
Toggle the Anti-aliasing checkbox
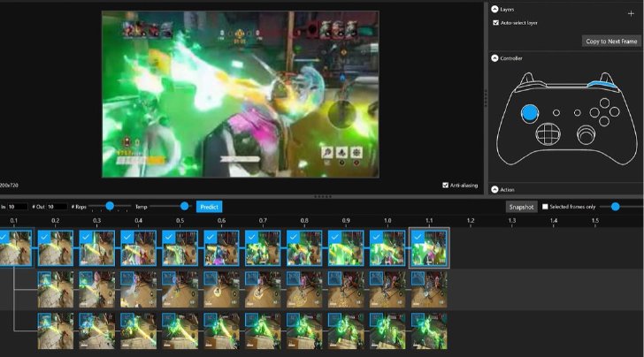[x=445, y=185]
